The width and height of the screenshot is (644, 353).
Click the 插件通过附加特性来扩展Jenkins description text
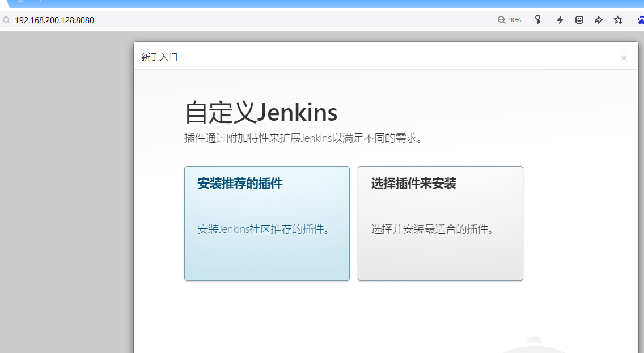coord(303,138)
